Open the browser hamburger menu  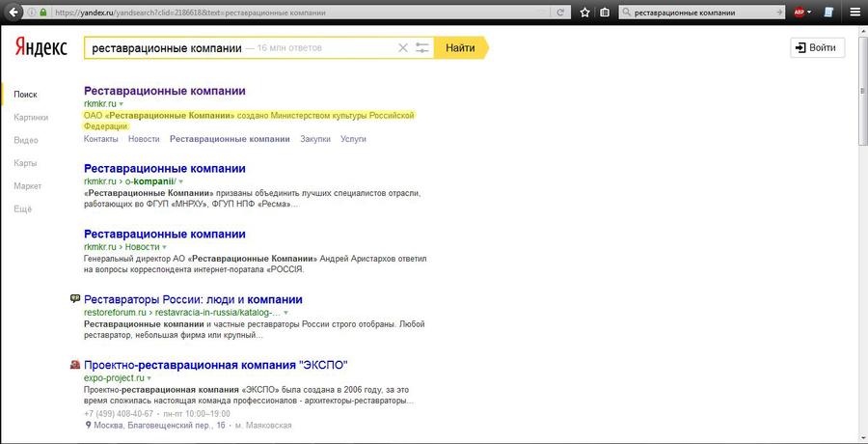click(854, 13)
